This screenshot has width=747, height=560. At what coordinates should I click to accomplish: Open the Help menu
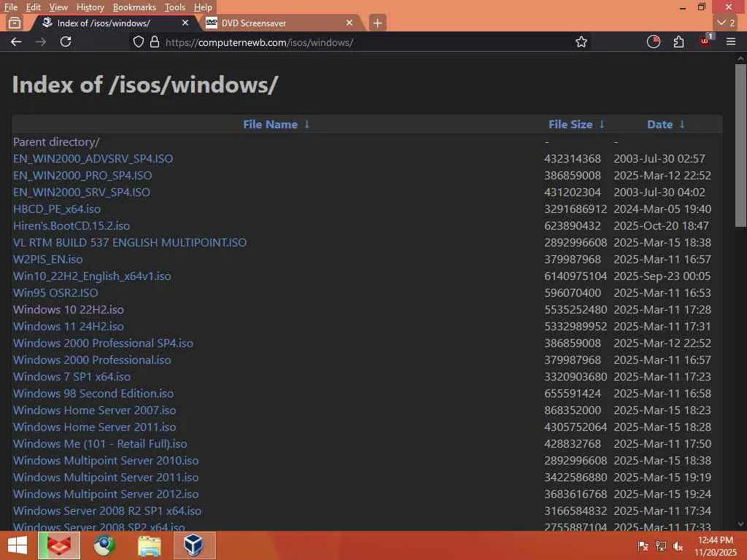(x=203, y=7)
